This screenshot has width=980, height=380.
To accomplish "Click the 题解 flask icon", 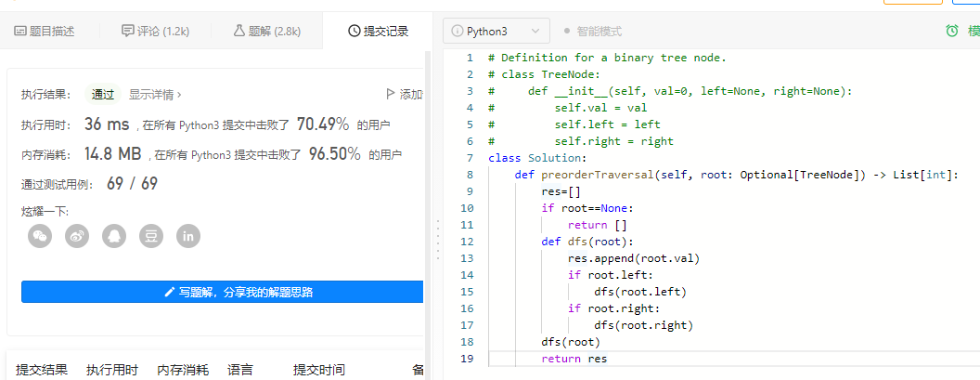I will [239, 30].
